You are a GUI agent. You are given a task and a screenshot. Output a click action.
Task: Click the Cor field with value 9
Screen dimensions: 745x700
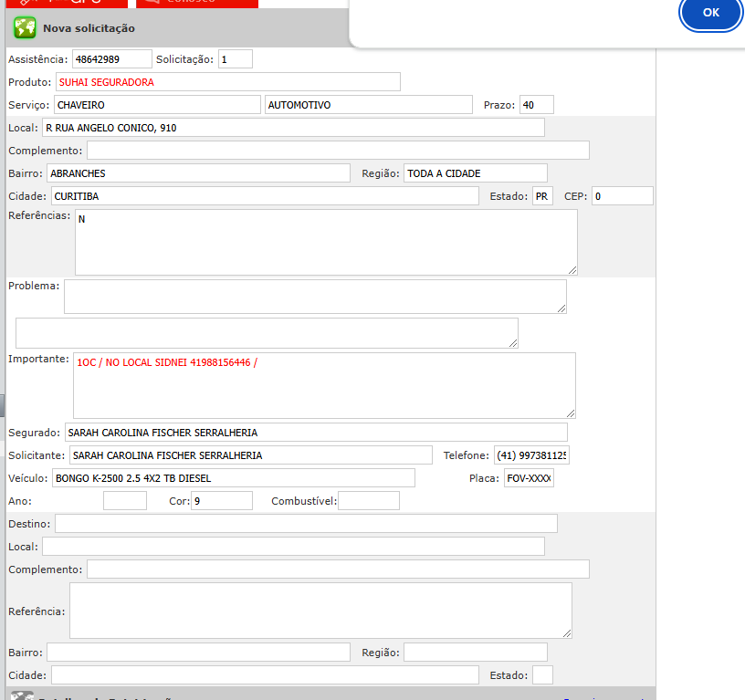coord(222,501)
